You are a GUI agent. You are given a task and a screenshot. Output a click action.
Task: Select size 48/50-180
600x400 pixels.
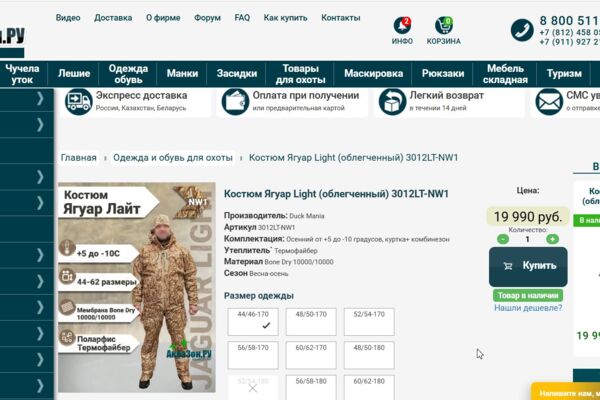pos(369,355)
